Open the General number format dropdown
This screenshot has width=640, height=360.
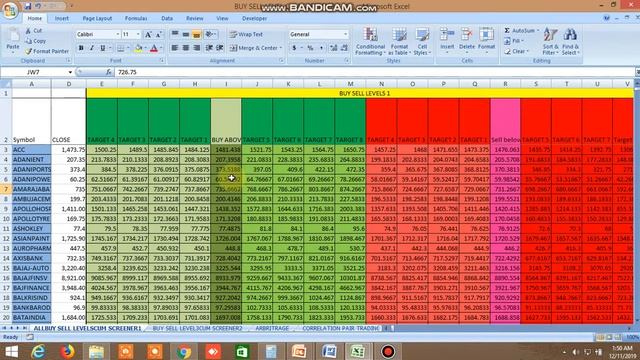tap(346, 35)
